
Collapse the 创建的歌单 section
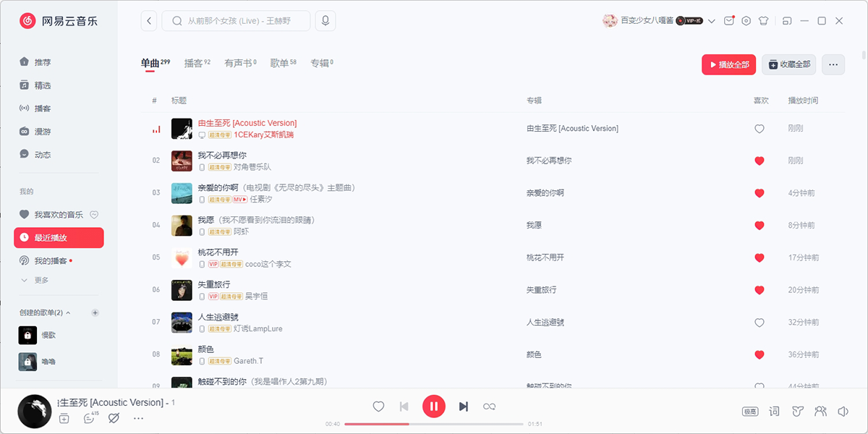pos(68,313)
